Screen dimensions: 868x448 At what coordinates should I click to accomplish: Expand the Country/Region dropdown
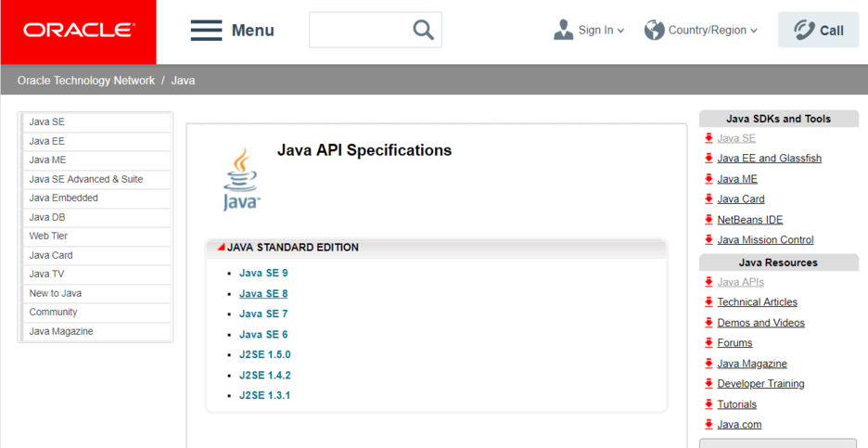pos(753,31)
